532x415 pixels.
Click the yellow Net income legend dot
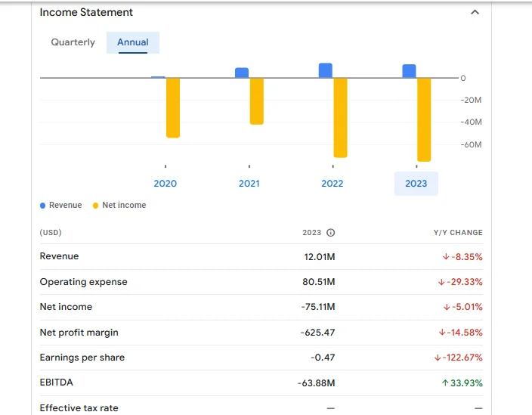click(95, 206)
